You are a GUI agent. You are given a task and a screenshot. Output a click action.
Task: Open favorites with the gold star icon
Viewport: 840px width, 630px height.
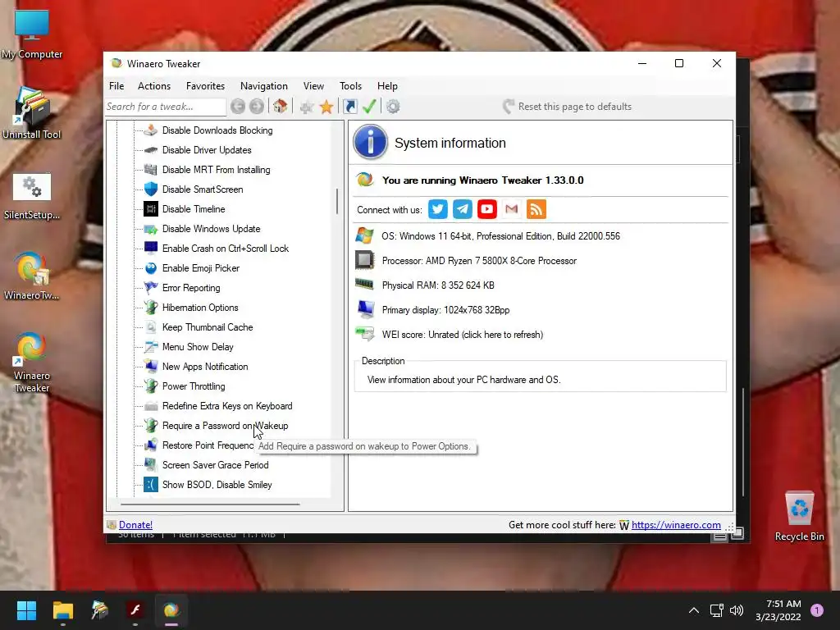tap(326, 107)
